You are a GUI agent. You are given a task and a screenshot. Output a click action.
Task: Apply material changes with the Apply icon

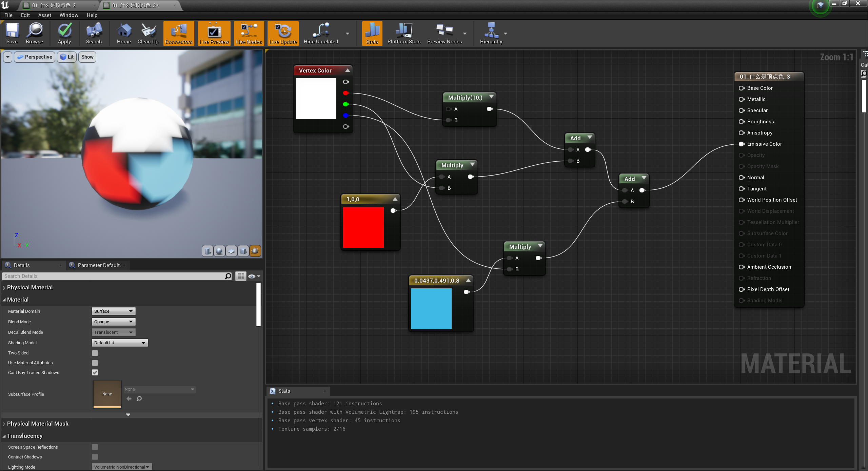pos(64,33)
